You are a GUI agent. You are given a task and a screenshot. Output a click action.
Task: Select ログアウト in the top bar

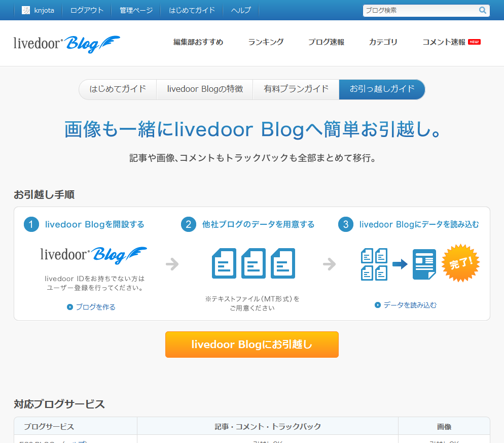[x=87, y=10]
